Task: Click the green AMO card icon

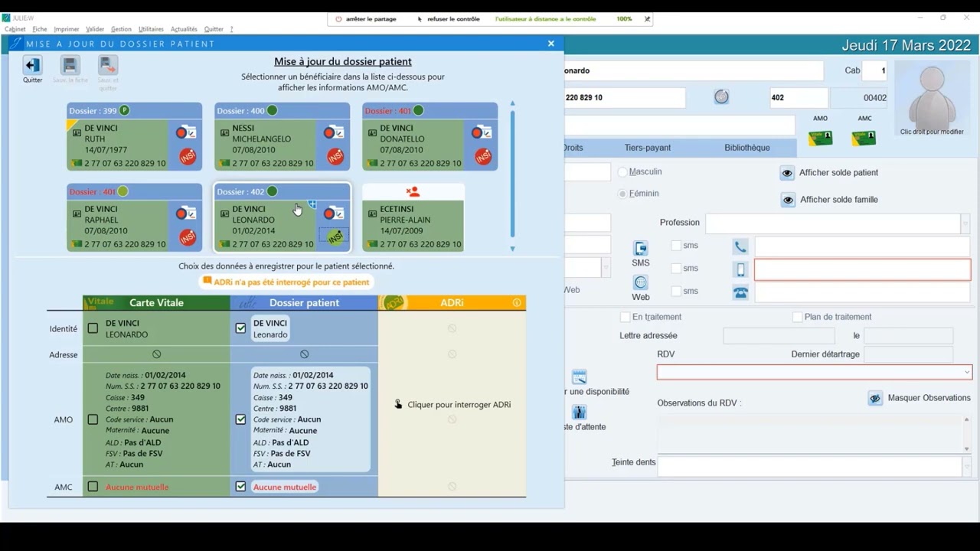Action: click(820, 138)
